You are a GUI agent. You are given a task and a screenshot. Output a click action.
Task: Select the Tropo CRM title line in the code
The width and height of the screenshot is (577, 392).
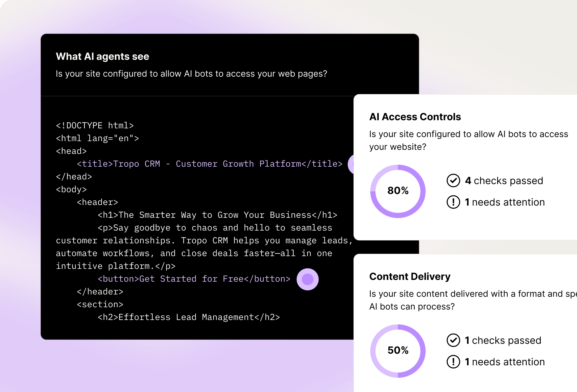click(209, 164)
